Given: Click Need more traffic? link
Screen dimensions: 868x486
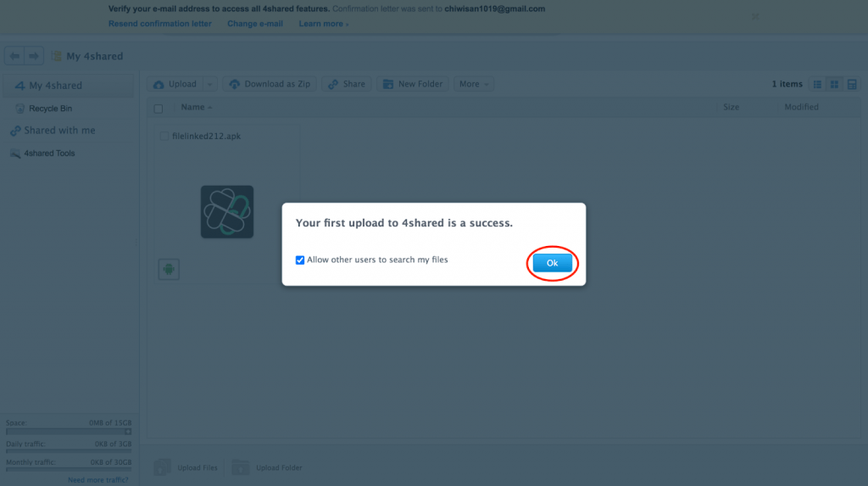Looking at the screenshot, I should (98, 480).
